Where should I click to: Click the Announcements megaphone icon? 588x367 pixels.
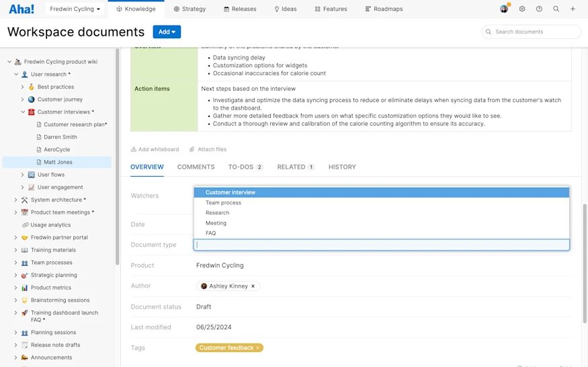pyautogui.click(x=24, y=358)
